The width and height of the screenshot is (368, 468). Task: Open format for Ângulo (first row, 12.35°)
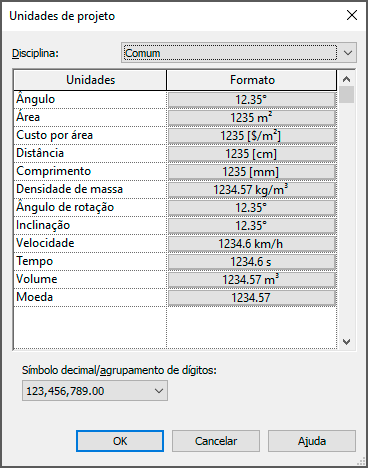click(x=252, y=100)
